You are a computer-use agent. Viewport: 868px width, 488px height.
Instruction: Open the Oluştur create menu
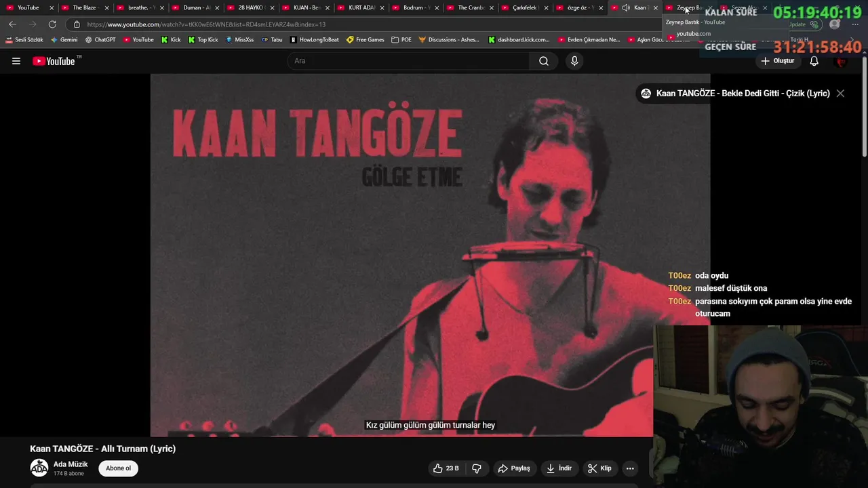(x=777, y=61)
